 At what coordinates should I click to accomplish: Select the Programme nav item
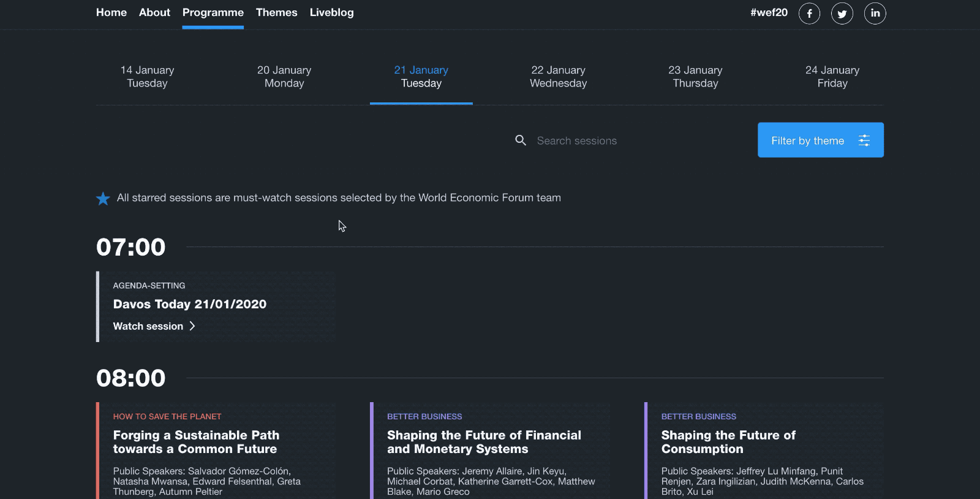[x=213, y=12]
